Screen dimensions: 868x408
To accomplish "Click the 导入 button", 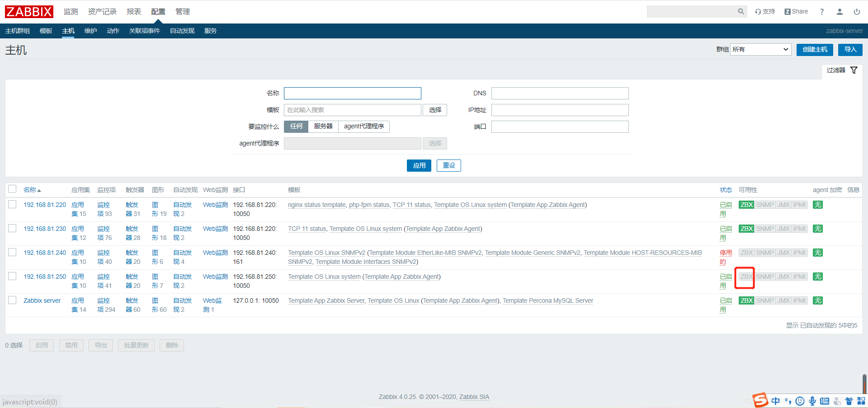I will [x=850, y=50].
